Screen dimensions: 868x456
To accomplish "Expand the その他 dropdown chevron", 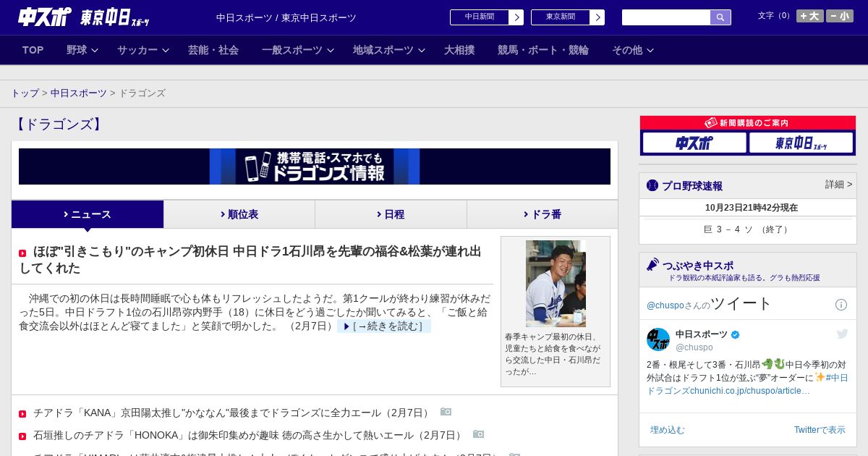I will point(650,51).
